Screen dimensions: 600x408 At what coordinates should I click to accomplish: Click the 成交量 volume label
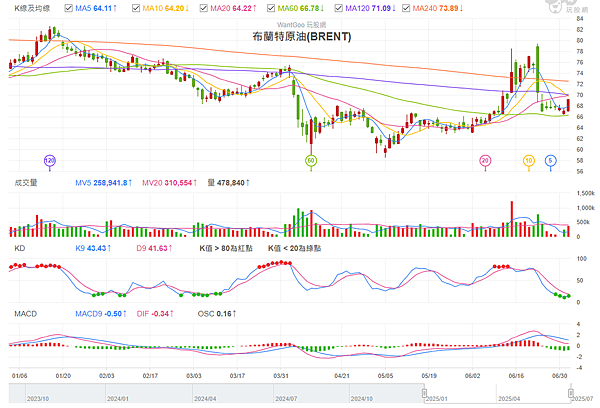tap(26, 183)
